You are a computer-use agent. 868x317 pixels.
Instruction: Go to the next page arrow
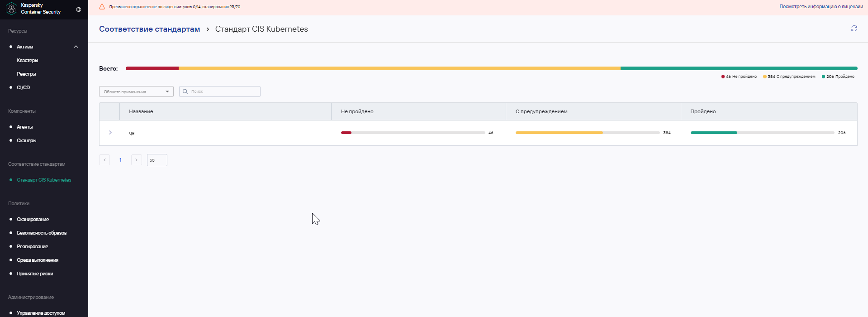coord(136,160)
